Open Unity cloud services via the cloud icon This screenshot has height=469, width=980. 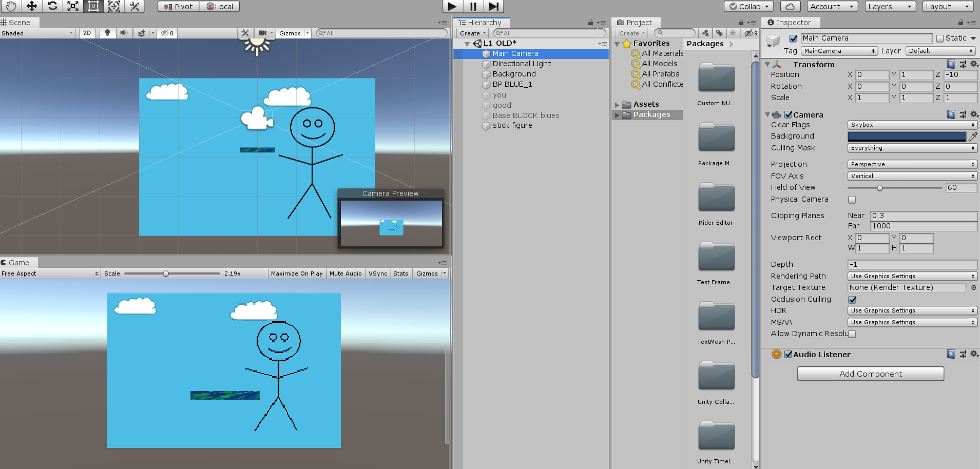(x=790, y=6)
